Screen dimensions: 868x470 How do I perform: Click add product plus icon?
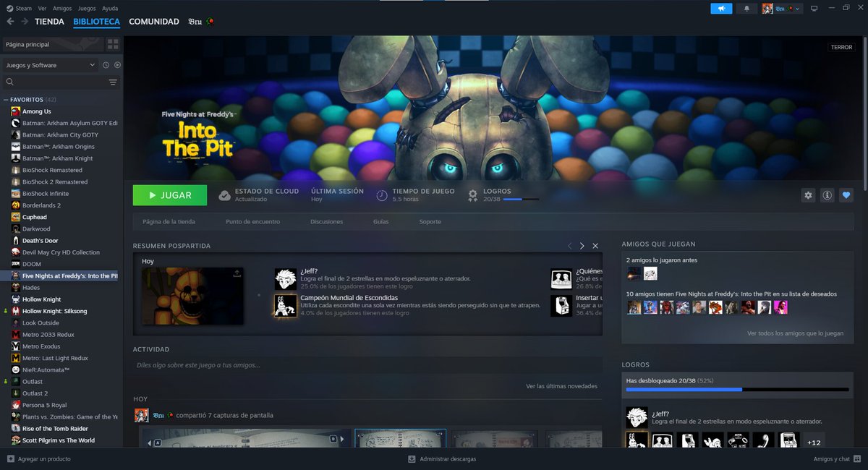pos(10,459)
